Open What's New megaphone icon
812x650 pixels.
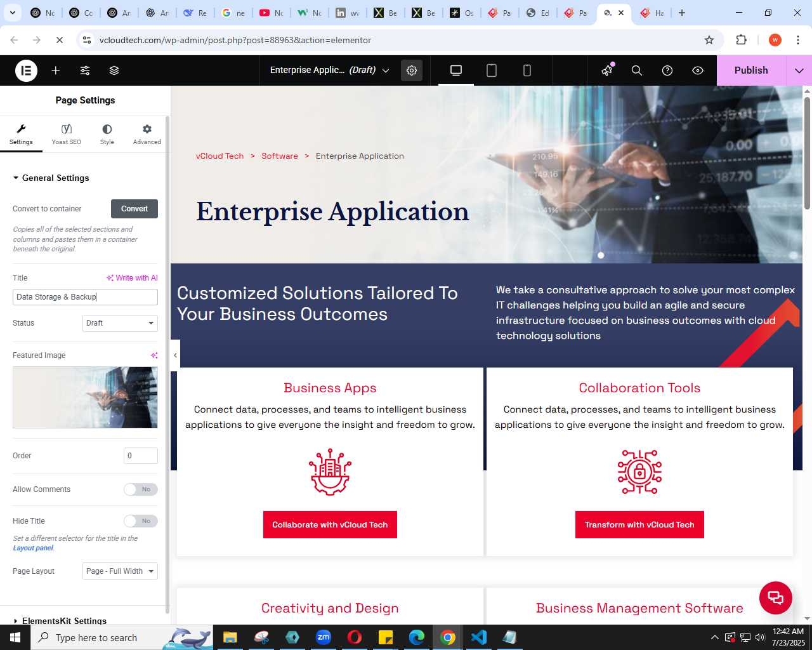(x=607, y=70)
